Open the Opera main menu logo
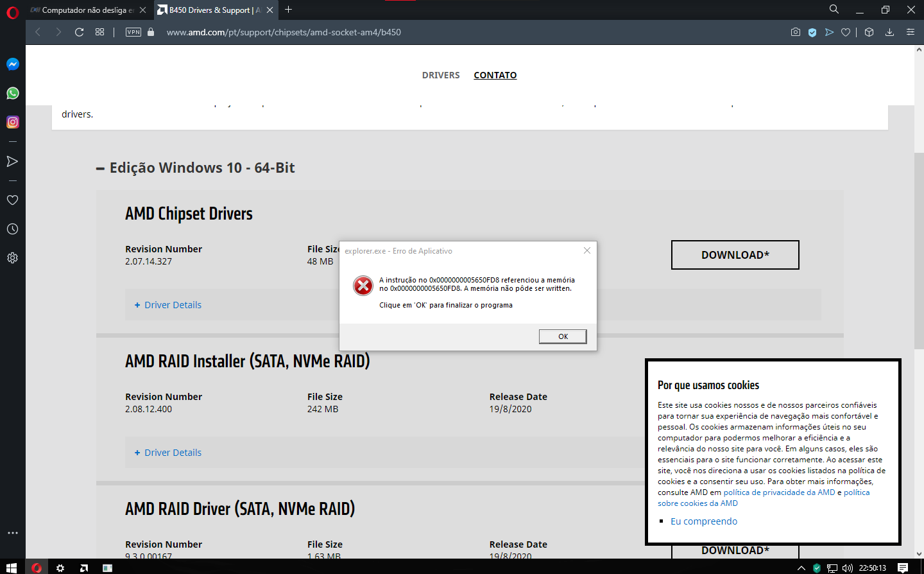 coord(13,13)
